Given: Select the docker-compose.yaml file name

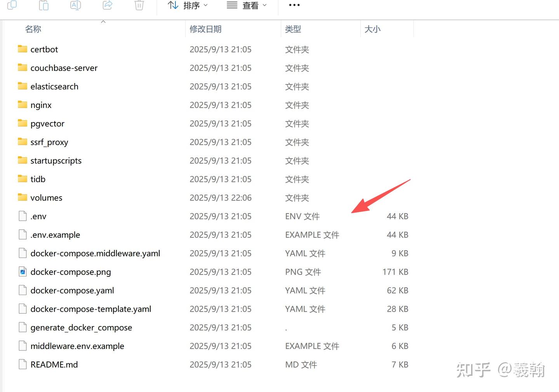Looking at the screenshot, I should 72,290.
